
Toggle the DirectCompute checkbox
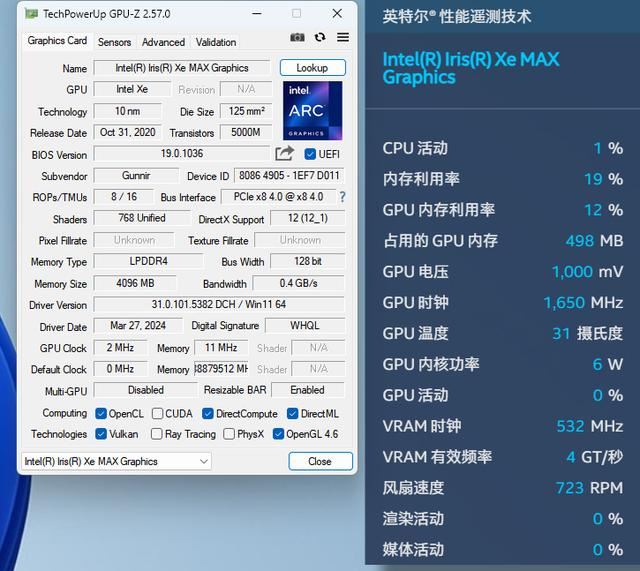208,413
